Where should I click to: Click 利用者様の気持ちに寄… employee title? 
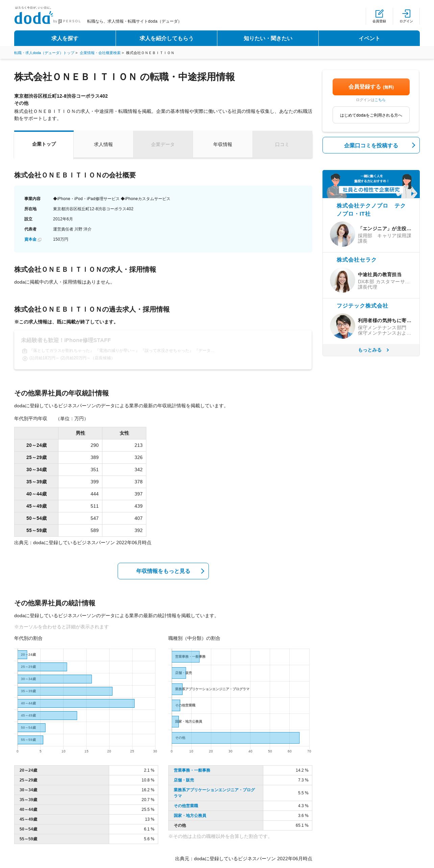[385, 320]
